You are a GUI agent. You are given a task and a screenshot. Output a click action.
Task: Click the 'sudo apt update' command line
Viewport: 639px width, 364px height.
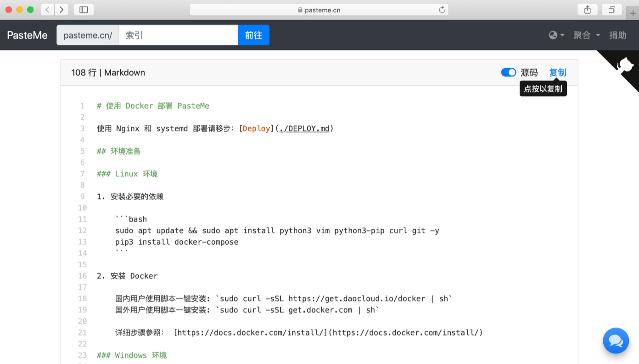277,231
